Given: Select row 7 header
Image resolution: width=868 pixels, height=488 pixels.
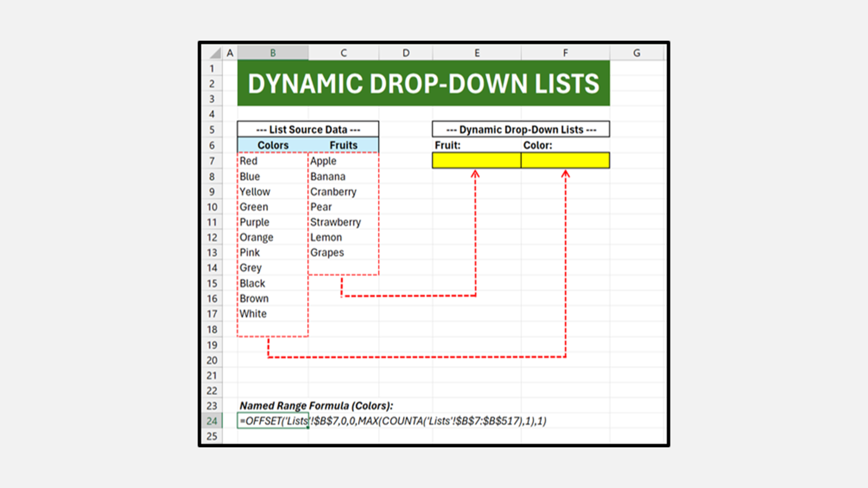Looking at the screenshot, I should point(212,161).
